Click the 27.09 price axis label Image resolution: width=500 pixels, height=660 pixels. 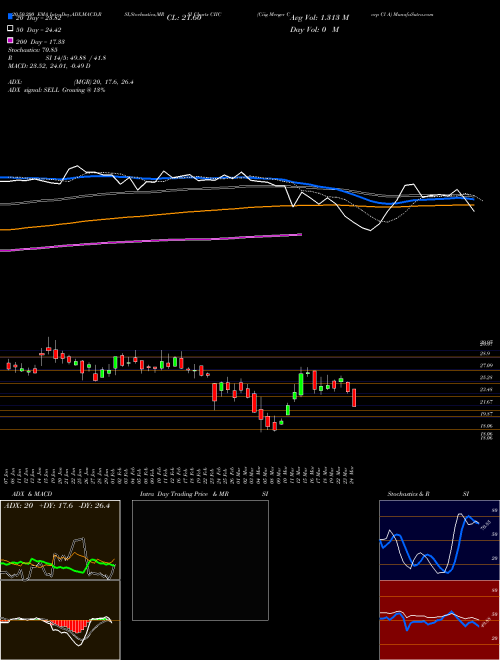(x=486, y=365)
